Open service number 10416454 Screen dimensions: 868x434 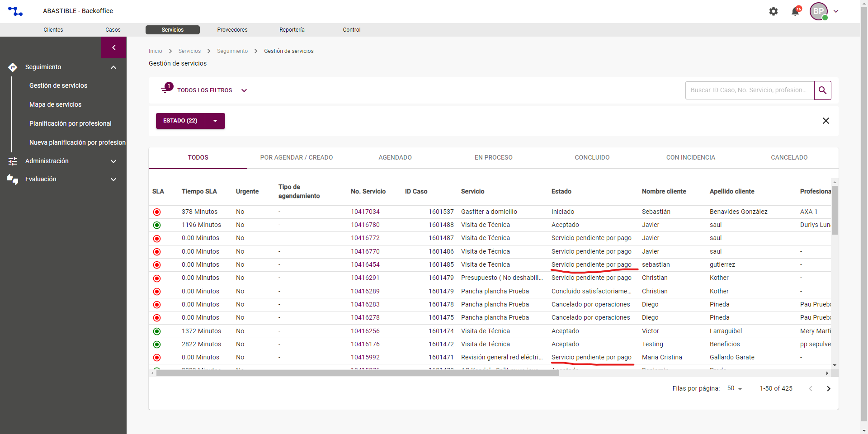[x=365, y=265]
